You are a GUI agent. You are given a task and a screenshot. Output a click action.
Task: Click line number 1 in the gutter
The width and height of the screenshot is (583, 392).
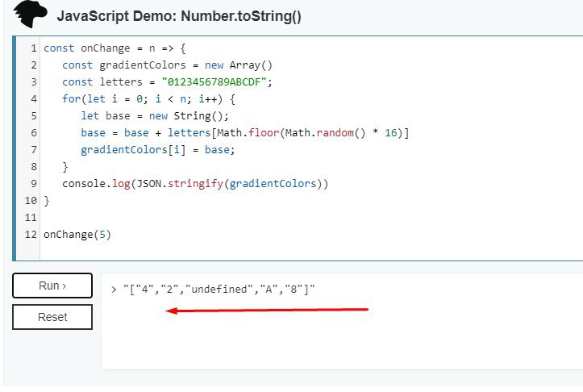pyautogui.click(x=34, y=48)
